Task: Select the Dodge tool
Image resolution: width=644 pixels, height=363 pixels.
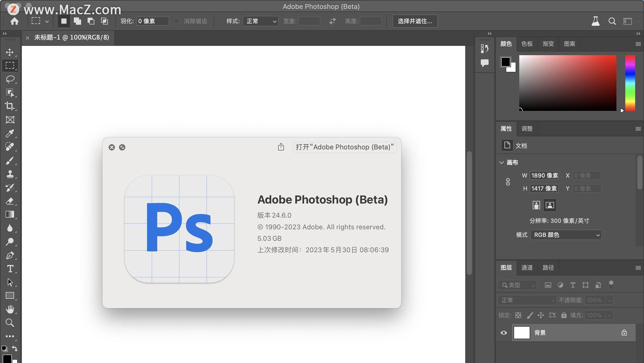Action: [10, 242]
